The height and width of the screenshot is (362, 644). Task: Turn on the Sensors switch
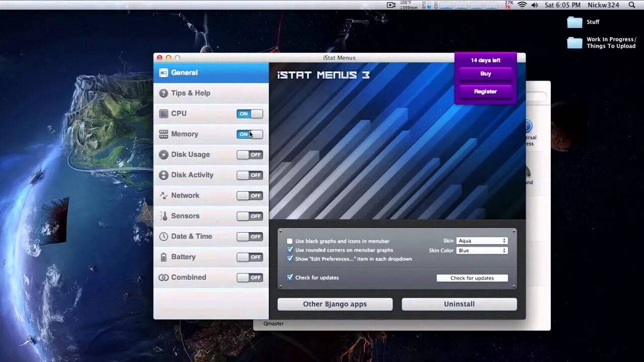pyautogui.click(x=250, y=216)
